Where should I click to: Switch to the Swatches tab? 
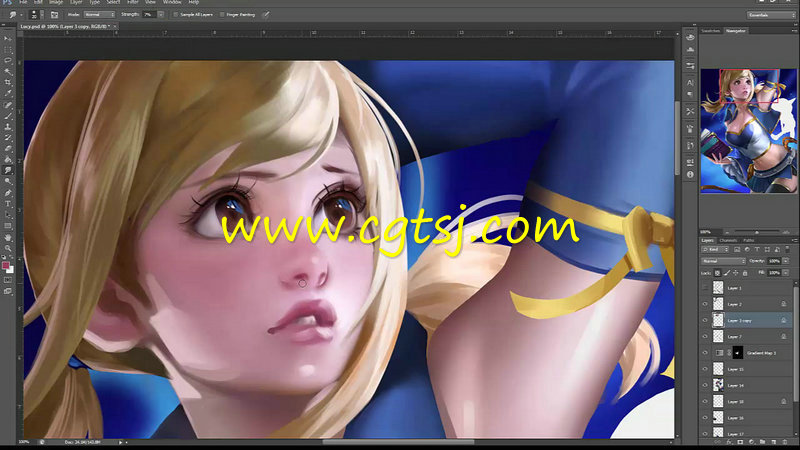pyautogui.click(x=711, y=31)
